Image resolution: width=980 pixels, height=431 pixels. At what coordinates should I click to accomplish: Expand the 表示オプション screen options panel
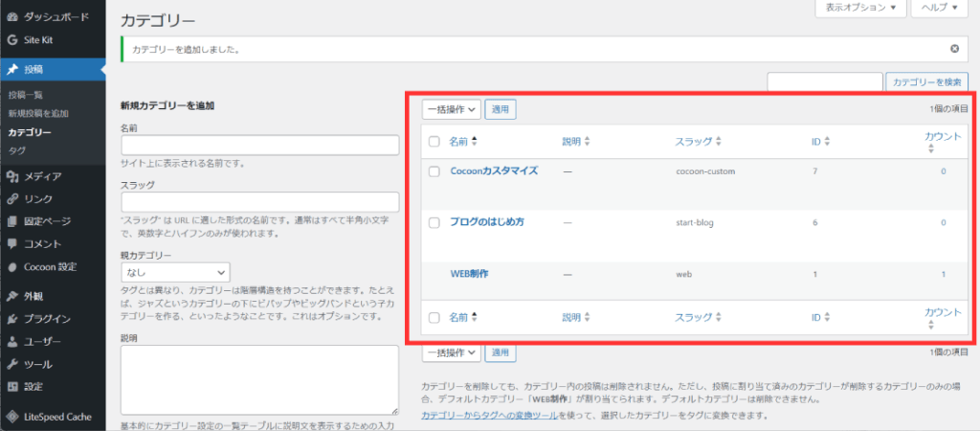(x=859, y=8)
